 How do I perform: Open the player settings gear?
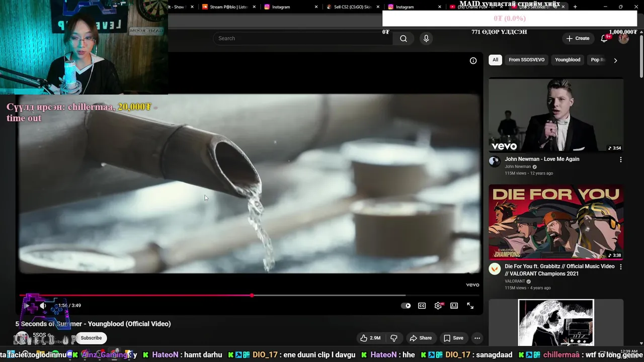[438, 306]
